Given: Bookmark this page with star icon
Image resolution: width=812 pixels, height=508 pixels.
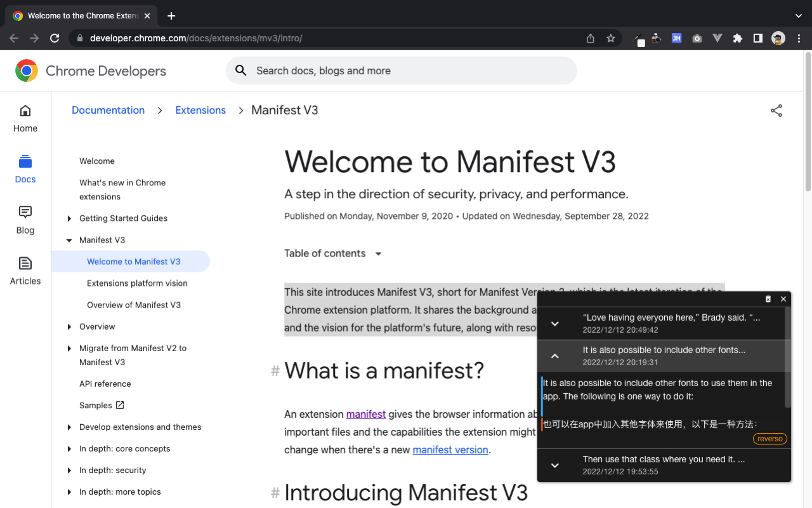Looking at the screenshot, I should click(611, 38).
